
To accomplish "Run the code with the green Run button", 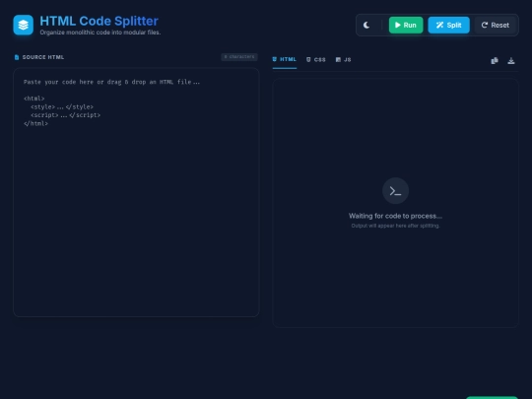I will click(406, 25).
